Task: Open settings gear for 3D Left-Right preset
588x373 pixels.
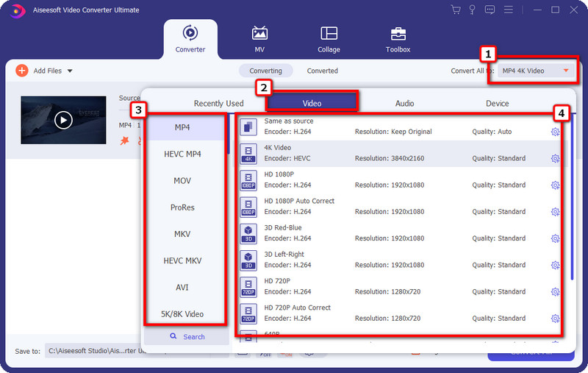Action: point(555,265)
